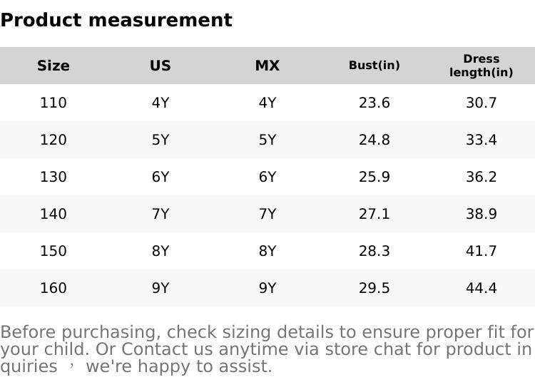The width and height of the screenshot is (535, 392).
Task: Select the size 150 cell
Action: (x=53, y=251)
